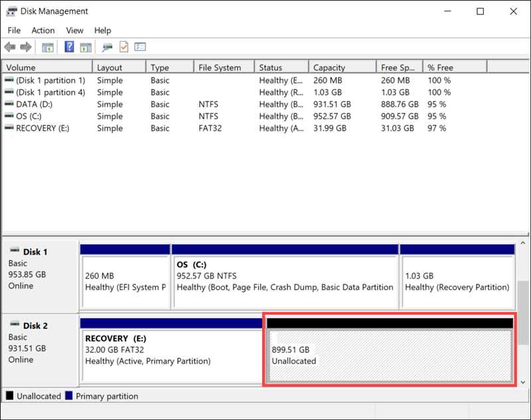Screen dimensions: 531x420
Task: Click the Connect disk toolbar icon
Action: click(x=107, y=47)
